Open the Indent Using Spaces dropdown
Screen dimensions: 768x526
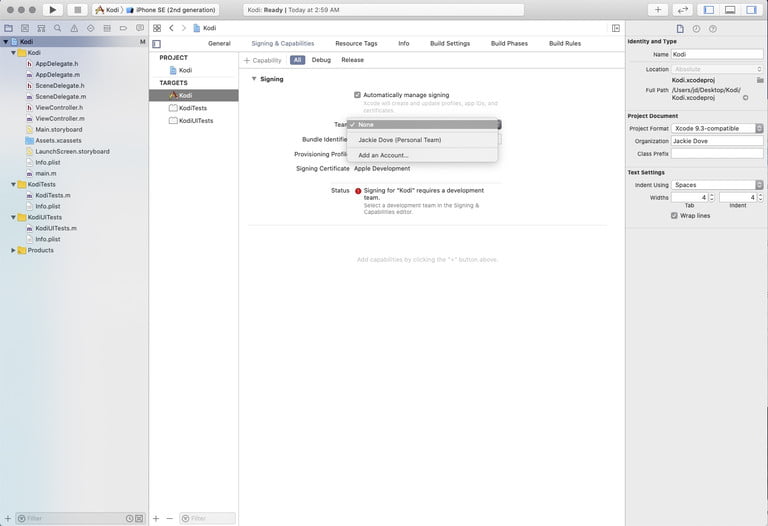pos(717,185)
